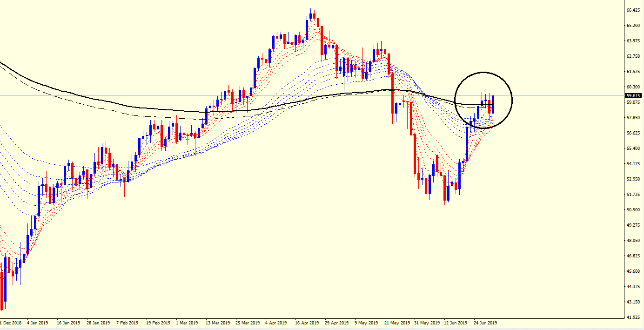The image size is (644, 330).
Task: Click the 57.850 price axis label
Action: pos(633,117)
